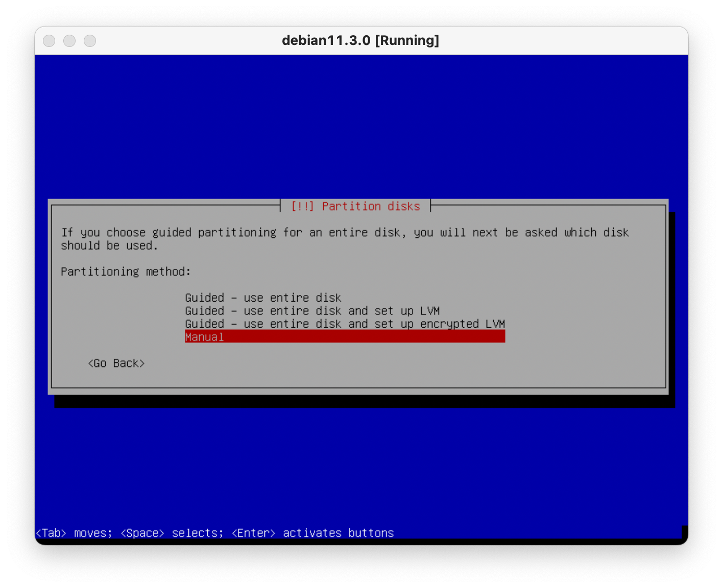Screen dimensions: 723x588
Task: Click the red [!!] priority marker
Action: coord(302,206)
